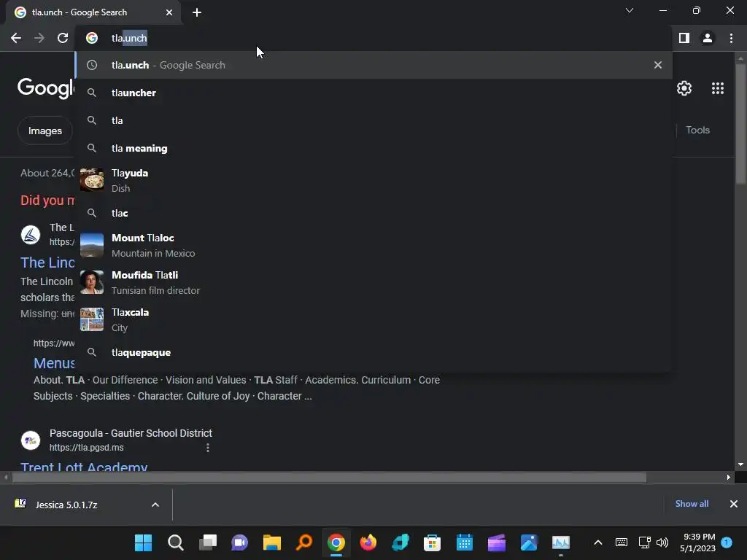Expand the tab search dropdown arrow
The image size is (747, 560).
click(630, 10)
